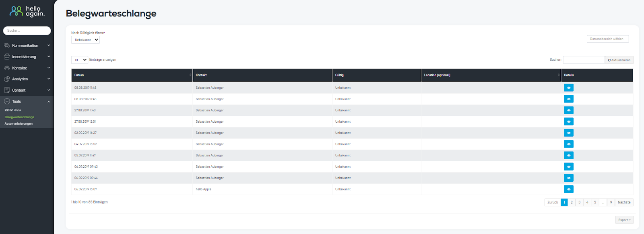Image resolution: width=644 pixels, height=234 pixels.
Task: Click the Aktualisieren refresh button
Action: point(619,60)
